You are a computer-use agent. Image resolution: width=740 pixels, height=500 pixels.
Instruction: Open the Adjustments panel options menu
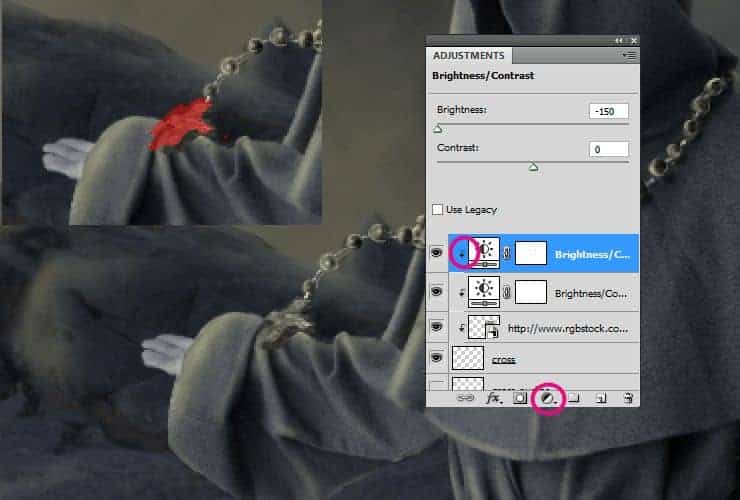[x=629, y=56]
